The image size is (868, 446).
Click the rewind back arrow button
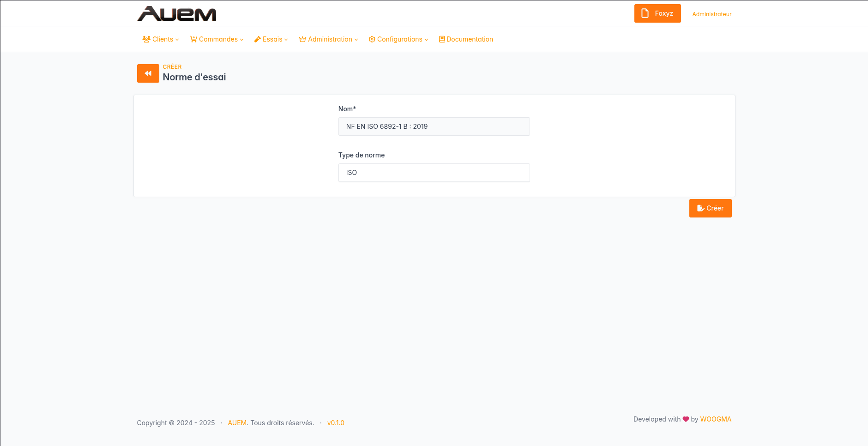click(148, 73)
